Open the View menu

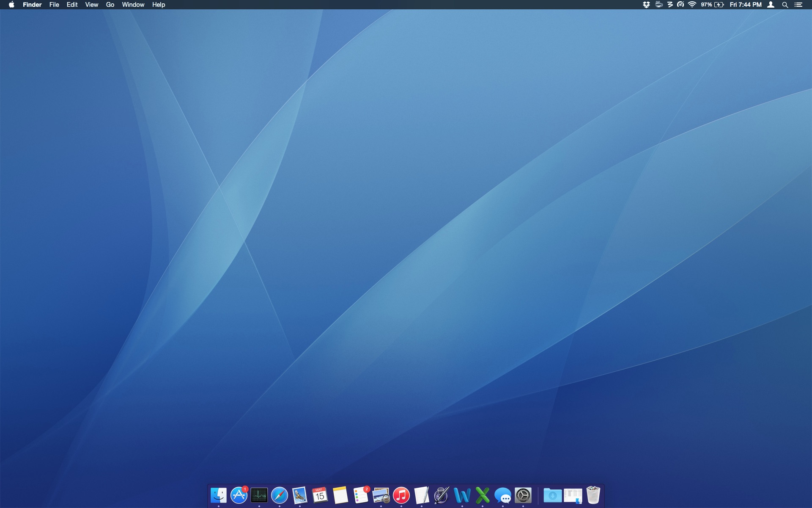point(92,5)
